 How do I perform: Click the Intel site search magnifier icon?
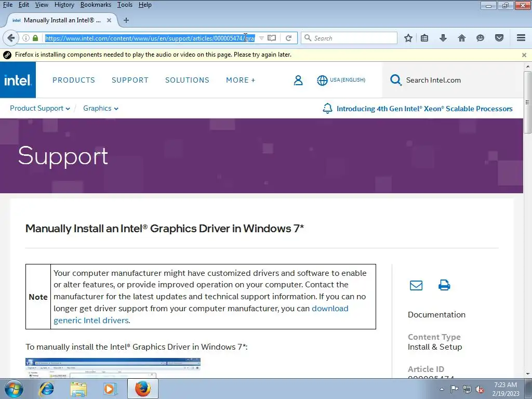395,80
